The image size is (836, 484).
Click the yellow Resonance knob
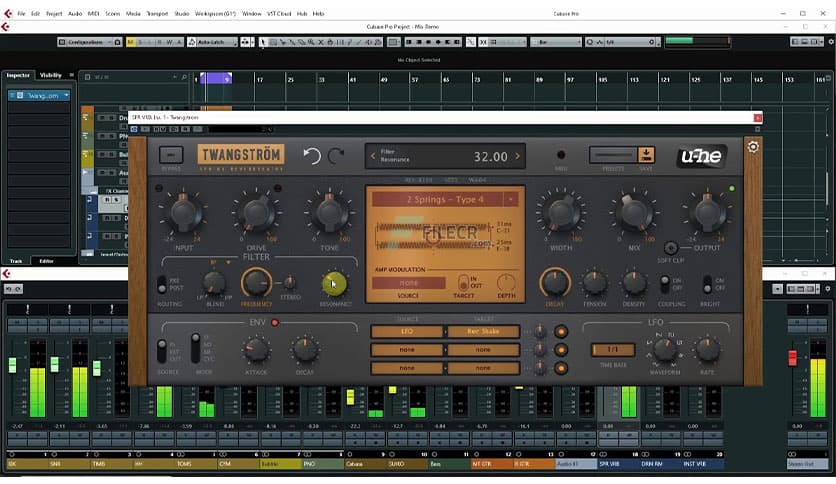(334, 283)
